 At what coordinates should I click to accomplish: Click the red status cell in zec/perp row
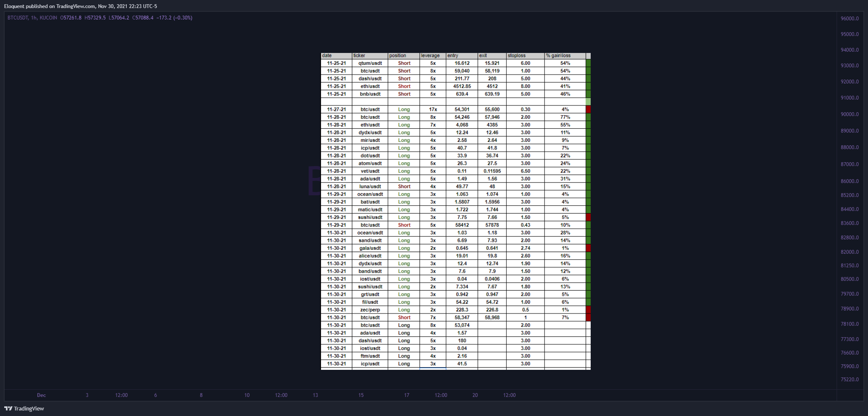588,310
